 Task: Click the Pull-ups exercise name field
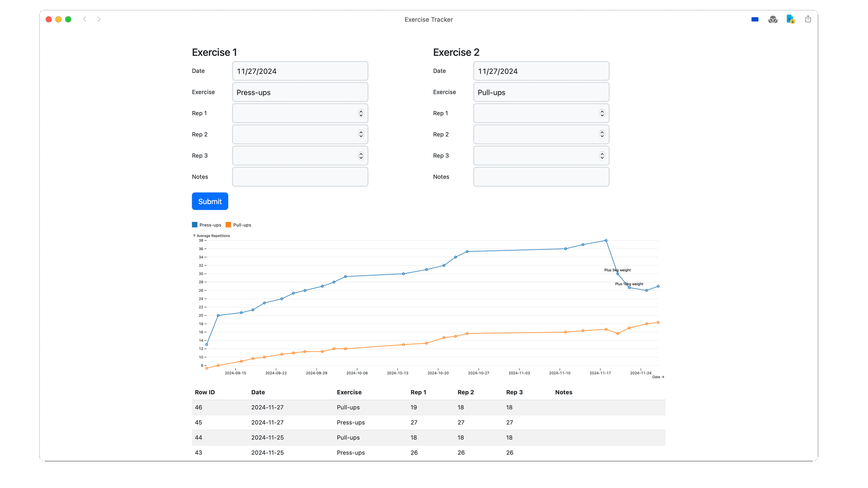(x=541, y=93)
